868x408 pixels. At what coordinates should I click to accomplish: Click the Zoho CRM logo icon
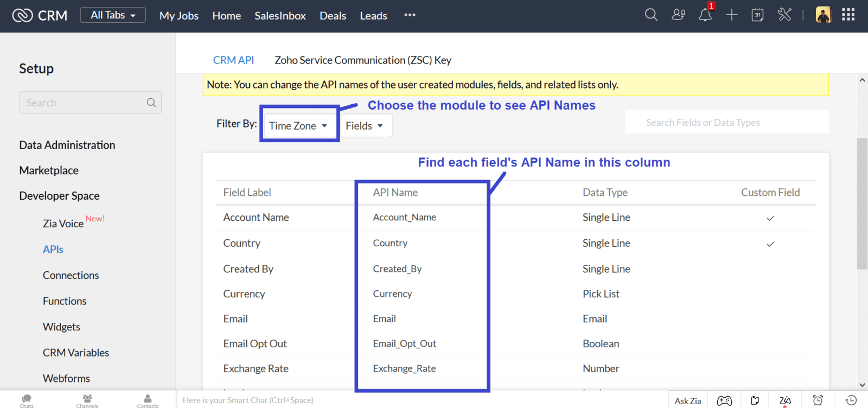(x=23, y=16)
